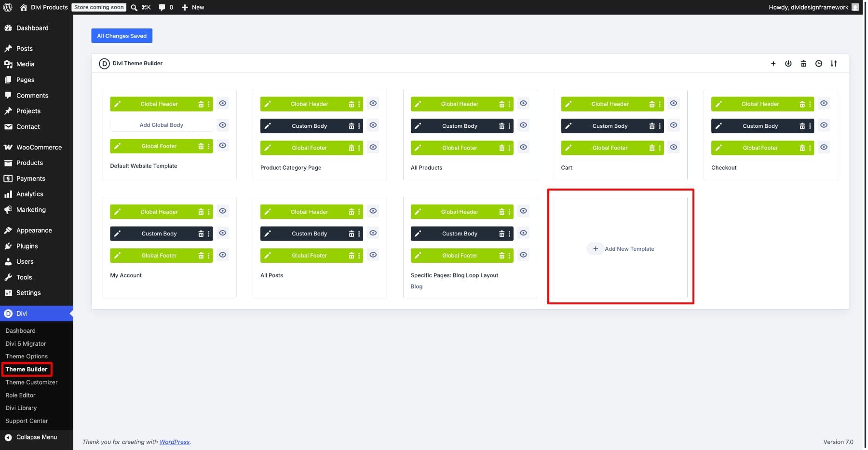Delete Custom Body in Product Category Page
The image size is (868, 450).
352,126
